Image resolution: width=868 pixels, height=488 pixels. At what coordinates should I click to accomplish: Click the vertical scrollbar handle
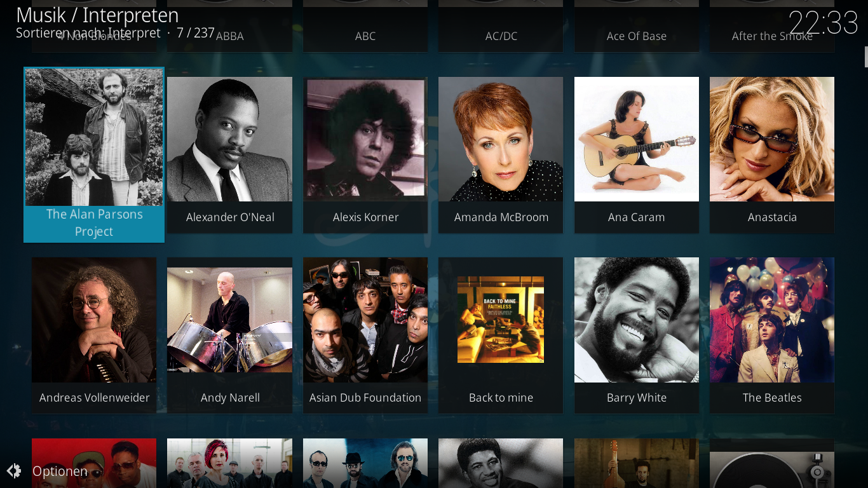(866, 57)
